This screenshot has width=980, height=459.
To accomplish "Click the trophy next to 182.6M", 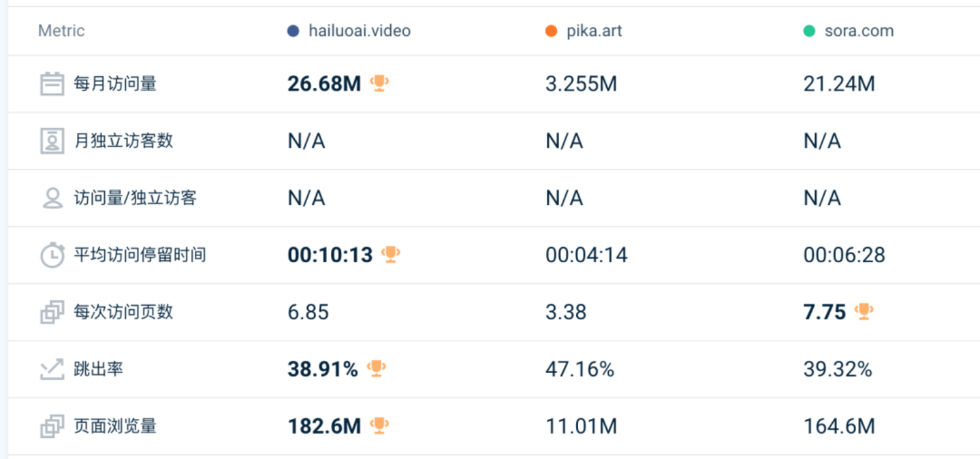I will pos(379,426).
